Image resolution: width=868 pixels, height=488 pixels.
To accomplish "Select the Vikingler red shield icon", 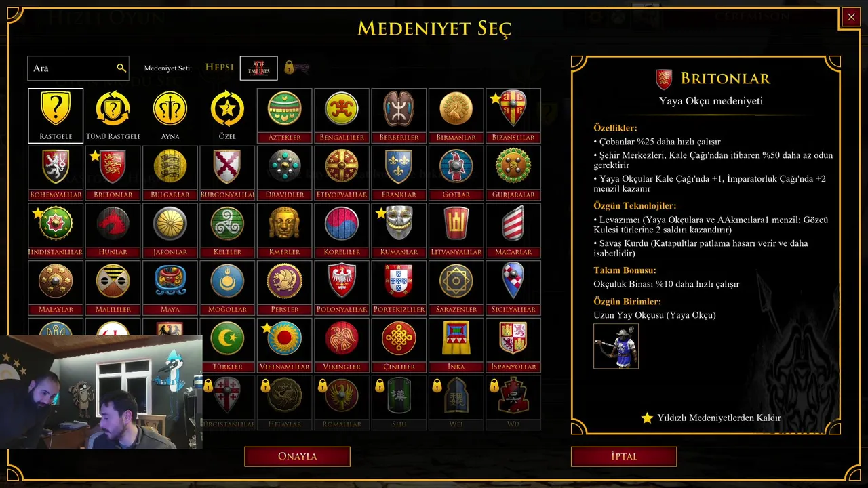I will 342,345.
